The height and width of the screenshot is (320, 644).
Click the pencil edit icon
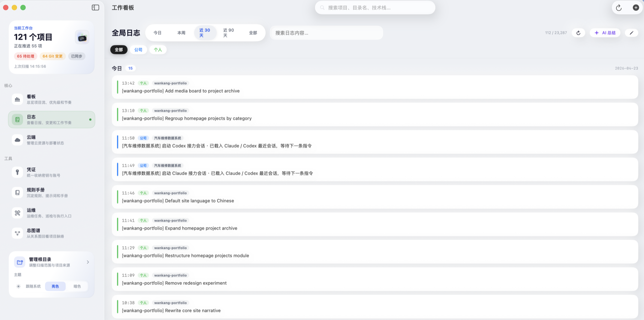[631, 33]
